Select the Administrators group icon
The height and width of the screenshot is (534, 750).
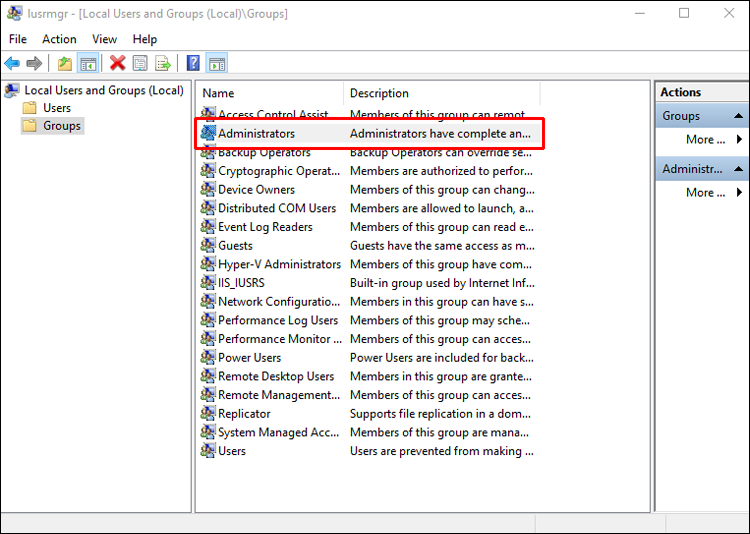pos(208,133)
